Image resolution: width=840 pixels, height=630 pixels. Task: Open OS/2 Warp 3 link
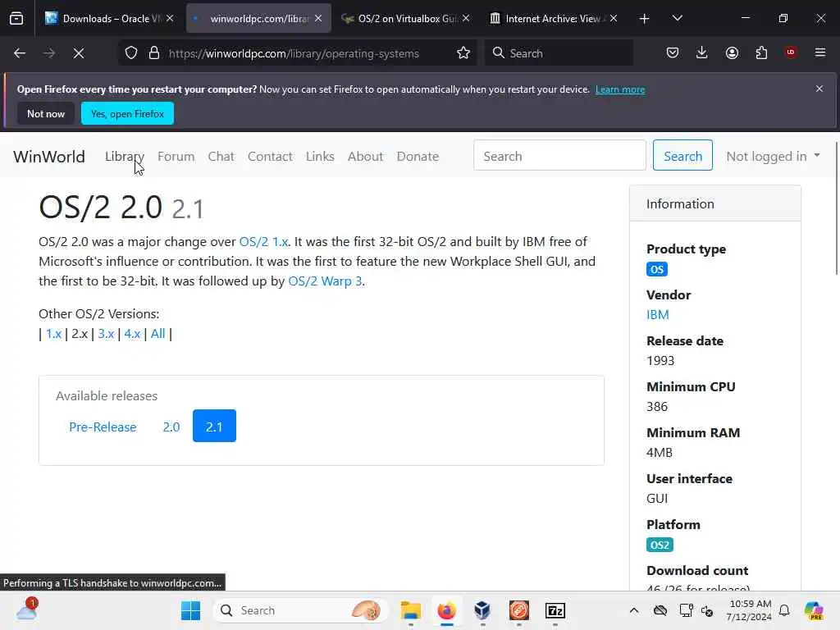[325, 281]
